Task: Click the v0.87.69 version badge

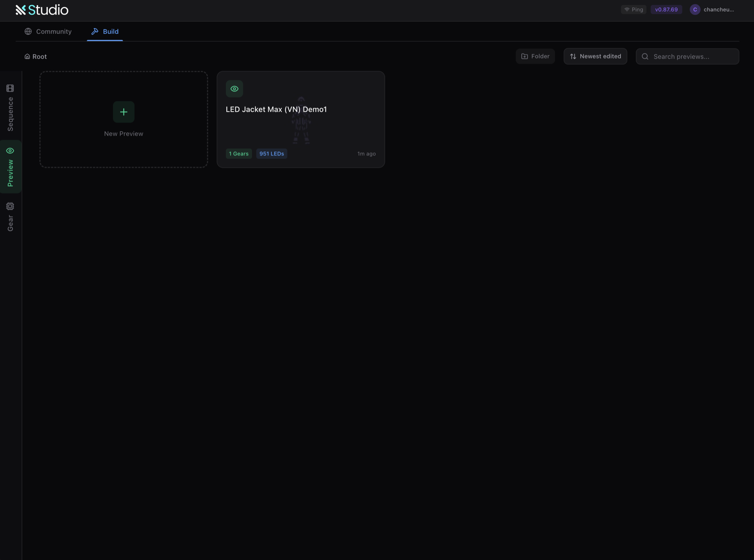Action: click(666, 9)
